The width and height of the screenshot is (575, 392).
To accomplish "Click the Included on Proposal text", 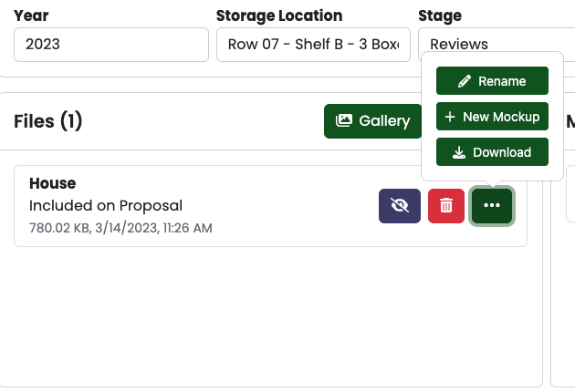I will 106,205.
